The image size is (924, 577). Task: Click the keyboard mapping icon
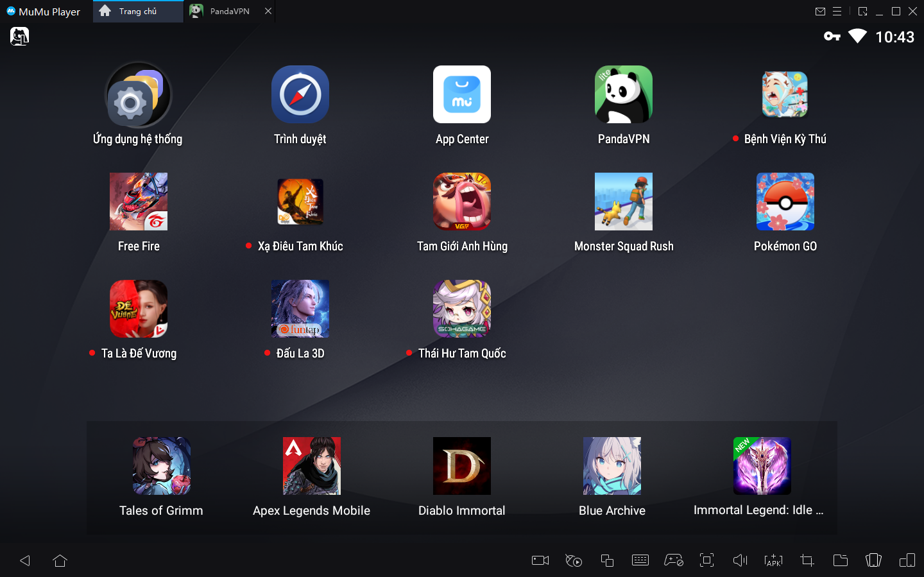coord(640,560)
